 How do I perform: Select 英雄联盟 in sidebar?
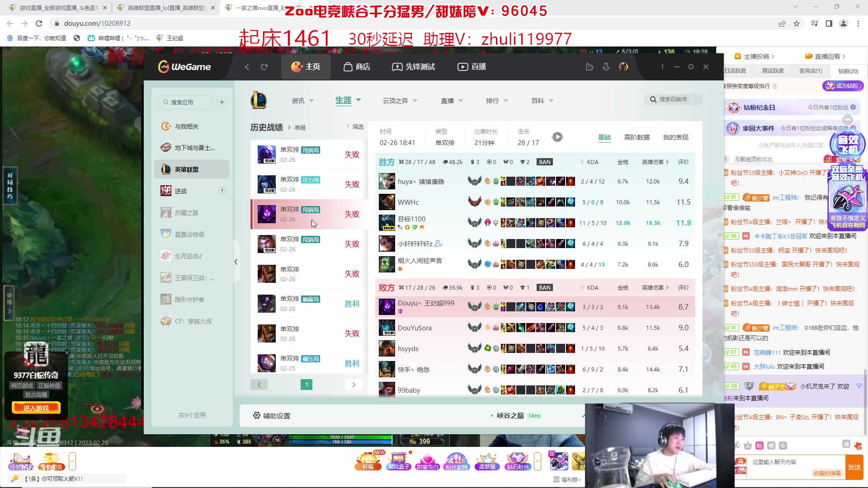tap(191, 169)
